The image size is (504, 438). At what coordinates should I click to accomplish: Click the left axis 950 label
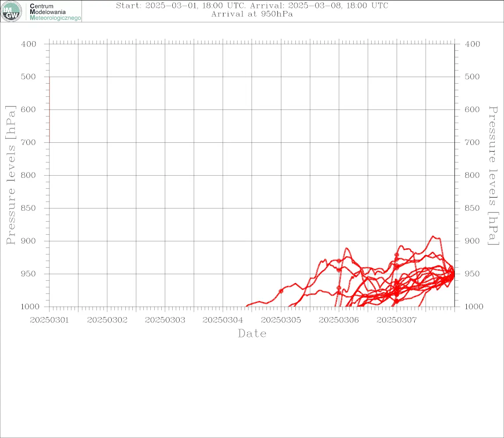(28, 274)
